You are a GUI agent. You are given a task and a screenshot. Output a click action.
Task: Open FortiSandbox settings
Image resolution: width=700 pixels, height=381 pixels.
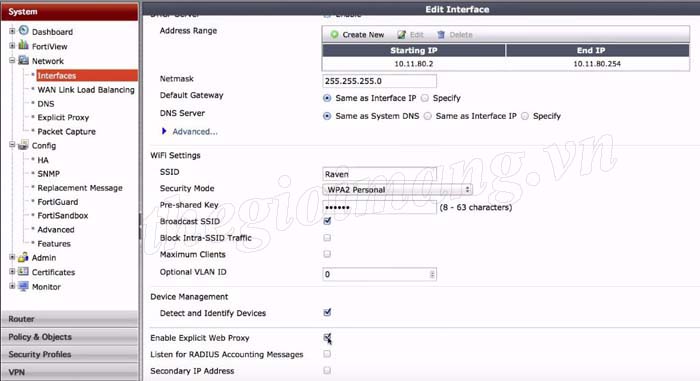coord(62,216)
